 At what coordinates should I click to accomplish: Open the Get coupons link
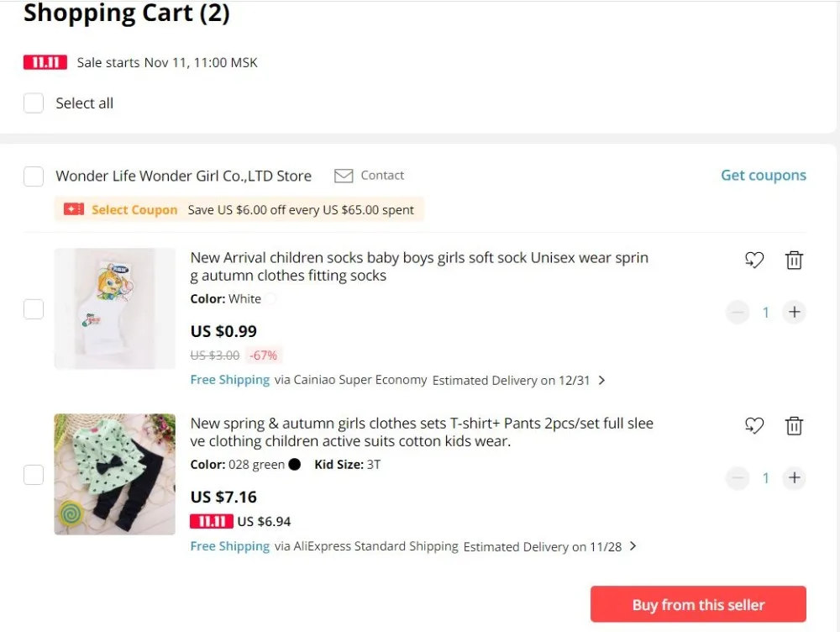(x=764, y=176)
